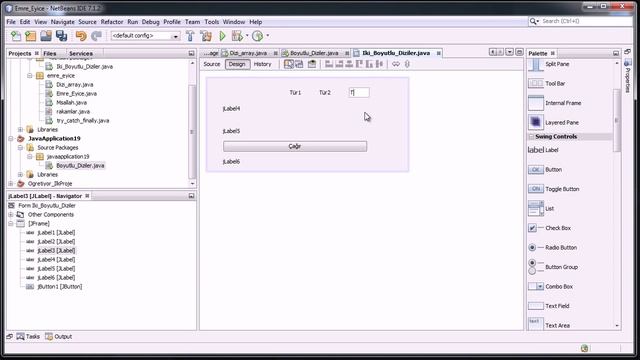
Task: Select jButton1 [JButton] in Navigator
Action: (x=60, y=287)
